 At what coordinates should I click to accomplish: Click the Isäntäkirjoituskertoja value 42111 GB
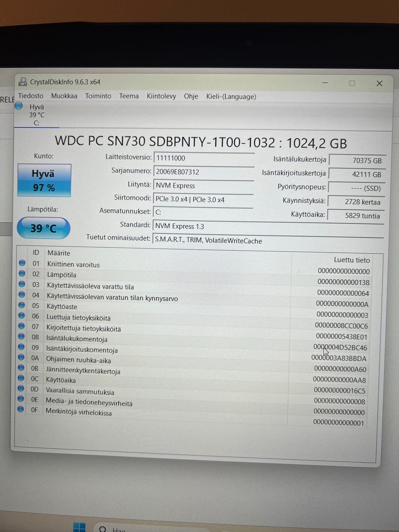(357, 175)
